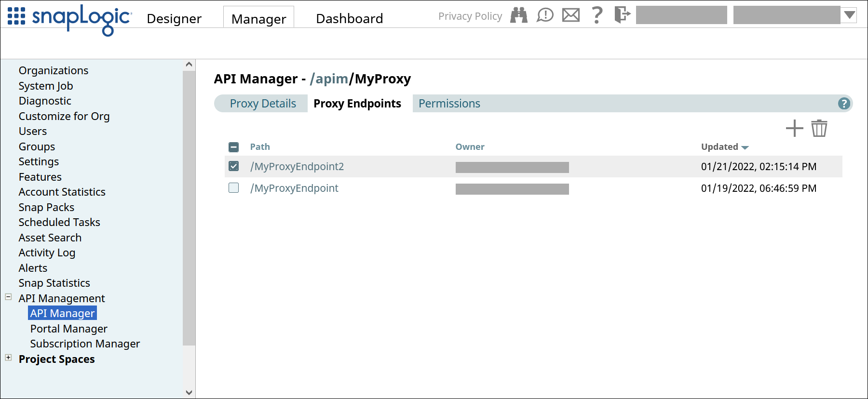Open the Permissions tab

coord(449,104)
